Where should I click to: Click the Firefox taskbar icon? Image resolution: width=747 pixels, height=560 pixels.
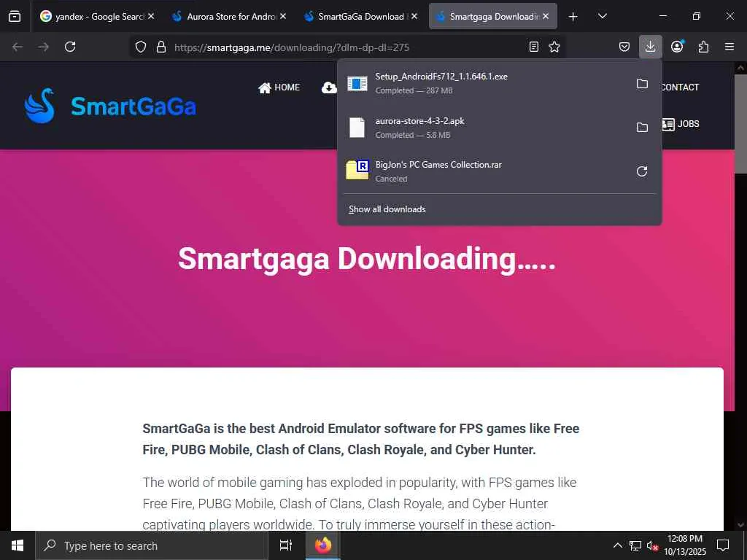click(x=323, y=545)
